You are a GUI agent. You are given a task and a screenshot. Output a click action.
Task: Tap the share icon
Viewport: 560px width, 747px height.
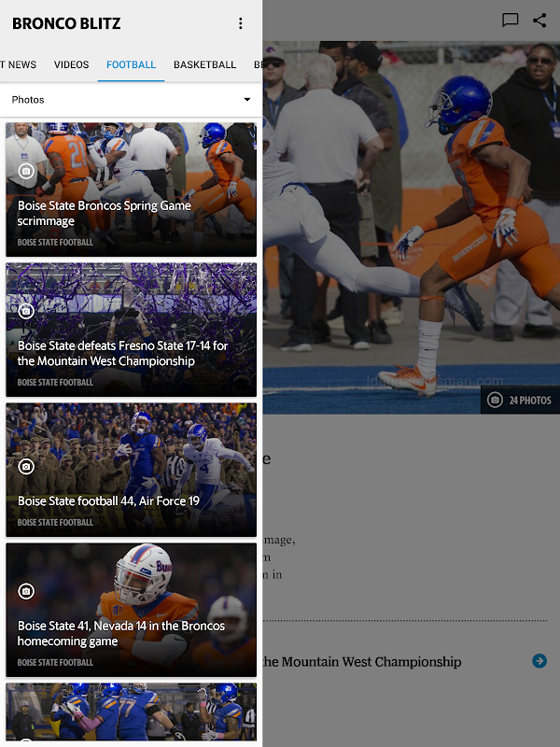pos(539,20)
